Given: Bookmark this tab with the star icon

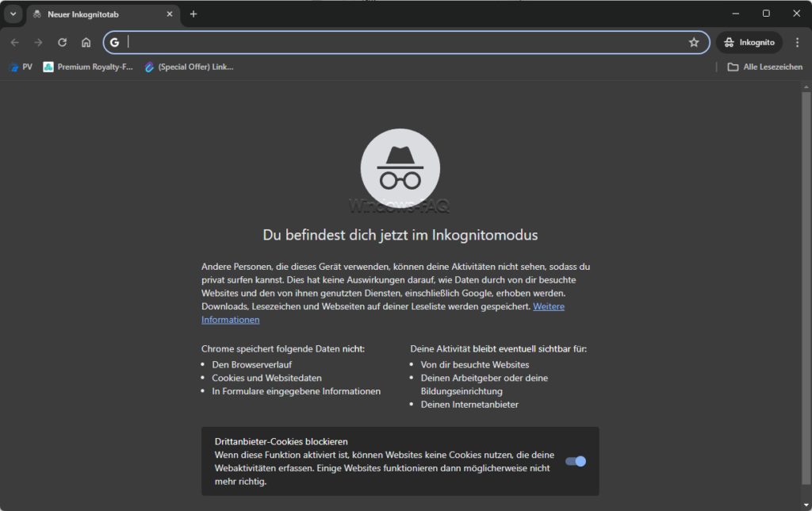Looking at the screenshot, I should tap(694, 43).
